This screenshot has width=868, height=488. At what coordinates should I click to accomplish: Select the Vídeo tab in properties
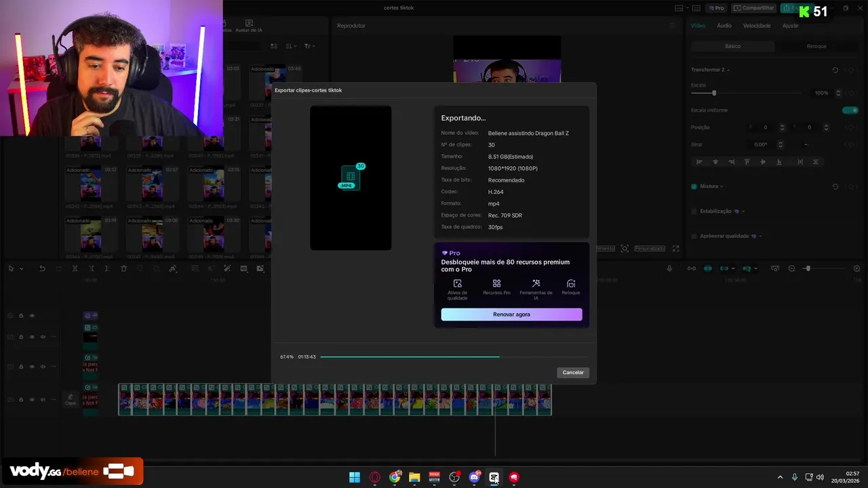[x=698, y=26]
